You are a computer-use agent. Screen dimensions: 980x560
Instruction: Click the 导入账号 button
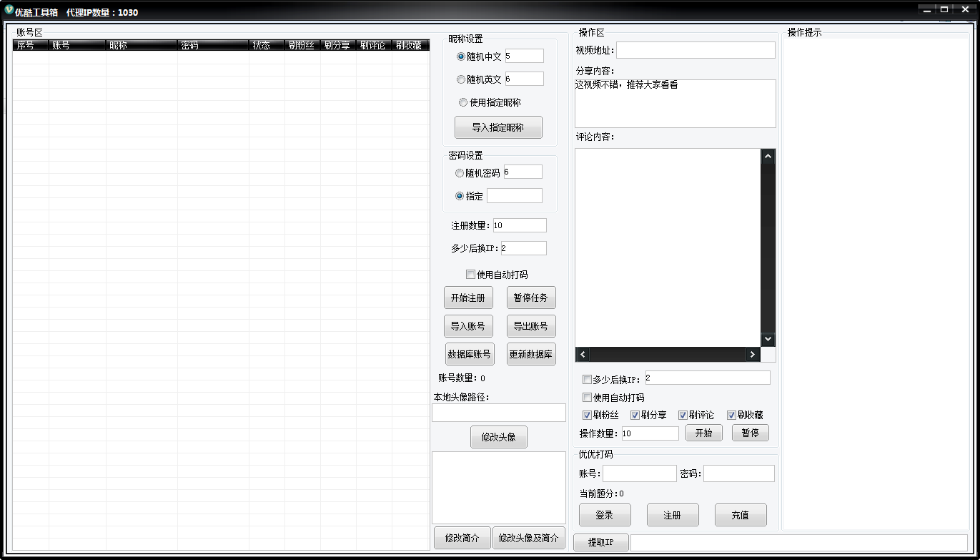(468, 326)
